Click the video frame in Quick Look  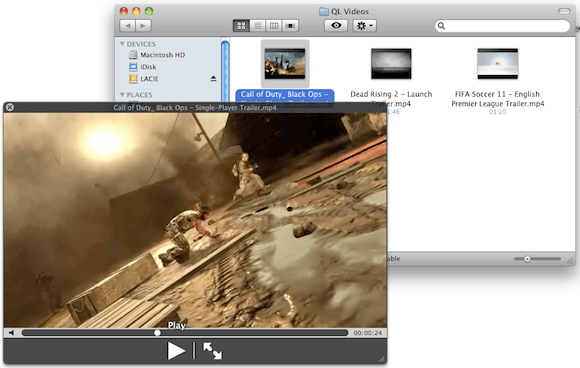pyautogui.click(x=195, y=220)
